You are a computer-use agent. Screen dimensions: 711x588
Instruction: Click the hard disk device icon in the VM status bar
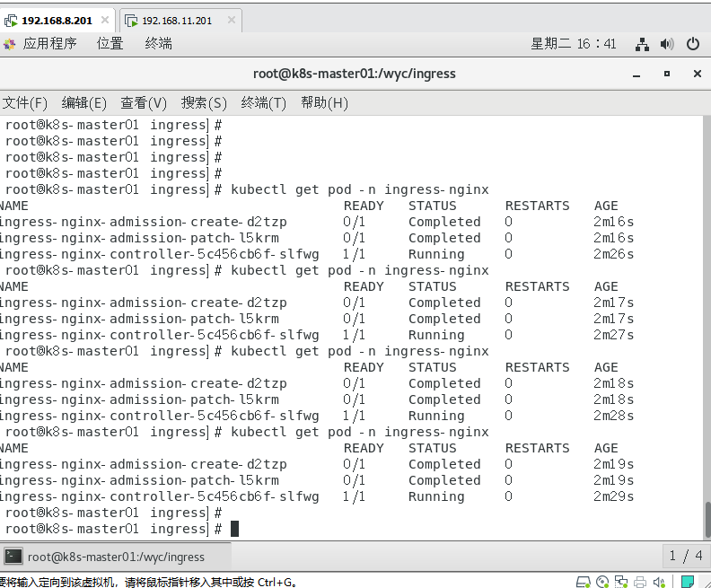583,582
